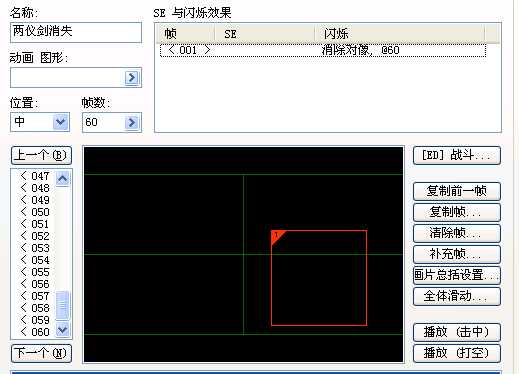The image size is (519, 374).
Task: Select the 001 row in SE list
Action: 323,50
